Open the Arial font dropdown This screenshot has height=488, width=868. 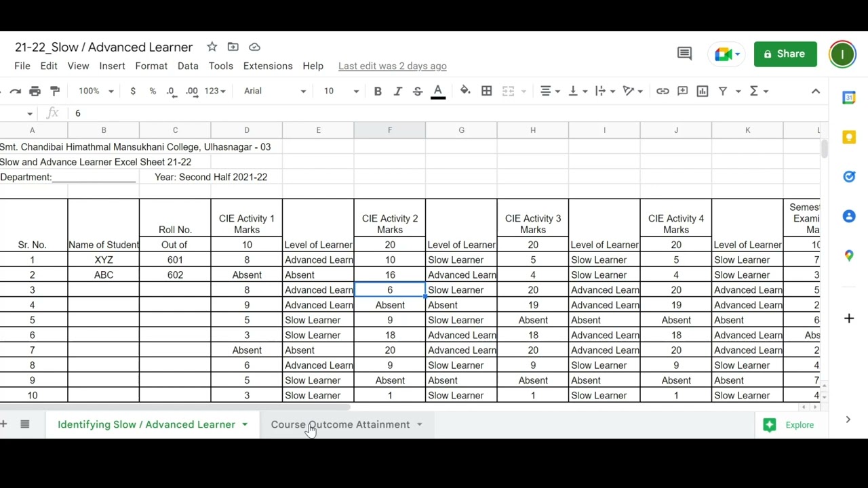[x=275, y=91]
